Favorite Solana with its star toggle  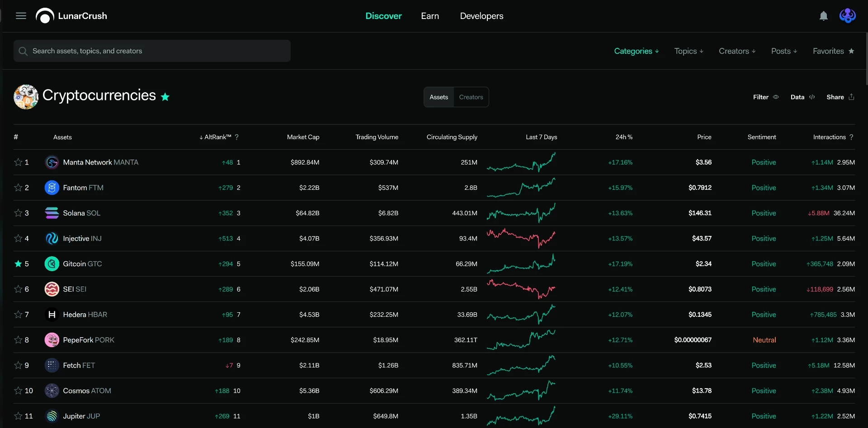pyautogui.click(x=18, y=213)
